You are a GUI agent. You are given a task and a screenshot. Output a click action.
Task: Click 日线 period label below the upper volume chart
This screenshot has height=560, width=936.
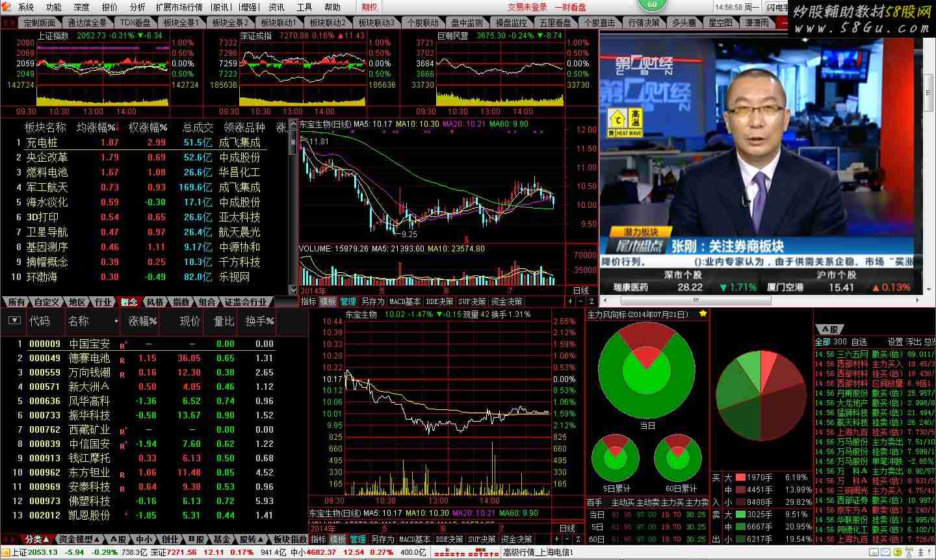click(x=580, y=290)
